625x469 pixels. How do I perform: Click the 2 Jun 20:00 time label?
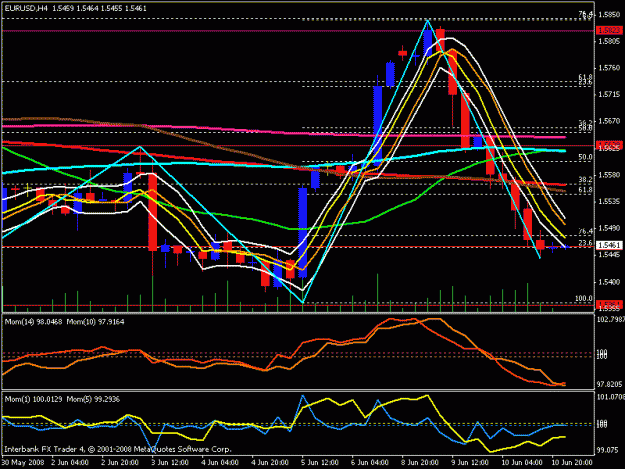click(120, 463)
